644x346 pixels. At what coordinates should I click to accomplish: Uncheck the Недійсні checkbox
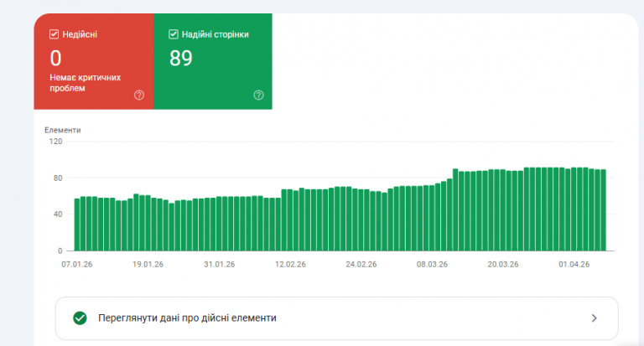click(x=55, y=34)
